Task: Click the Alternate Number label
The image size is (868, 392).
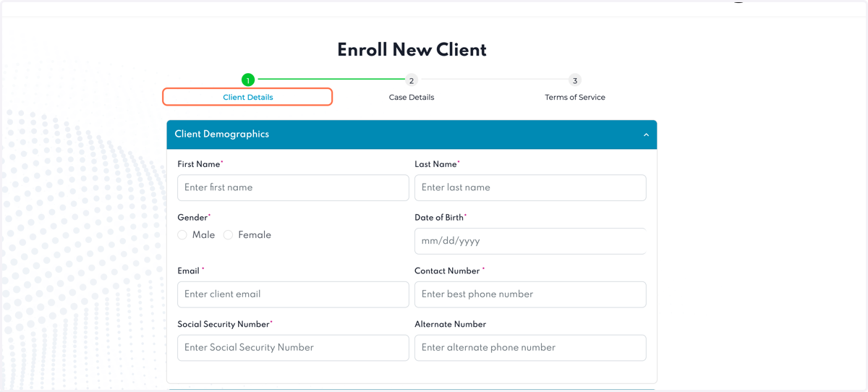Action: point(450,325)
